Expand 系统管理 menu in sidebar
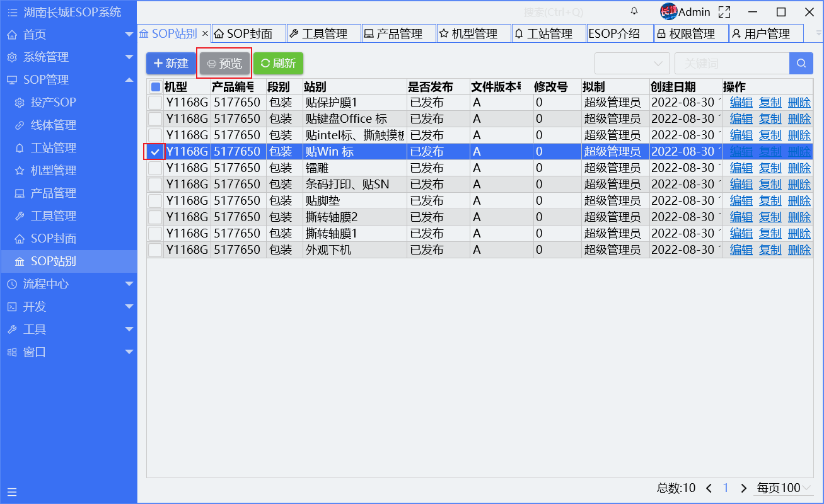The image size is (824, 504). pyautogui.click(x=68, y=57)
